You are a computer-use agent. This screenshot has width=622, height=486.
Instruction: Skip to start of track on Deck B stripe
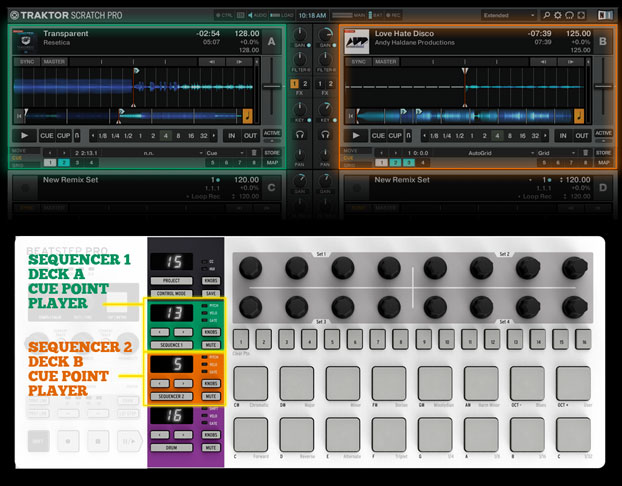point(350,116)
